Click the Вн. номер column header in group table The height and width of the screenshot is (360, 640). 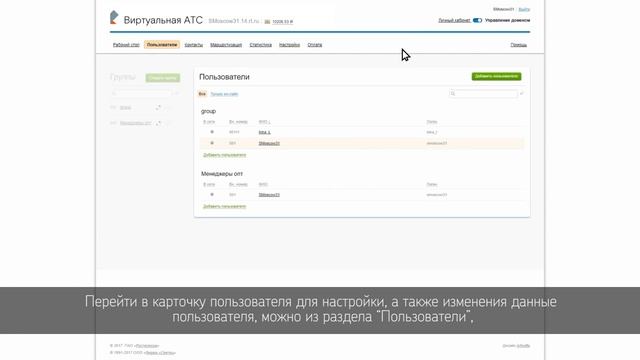238,122
